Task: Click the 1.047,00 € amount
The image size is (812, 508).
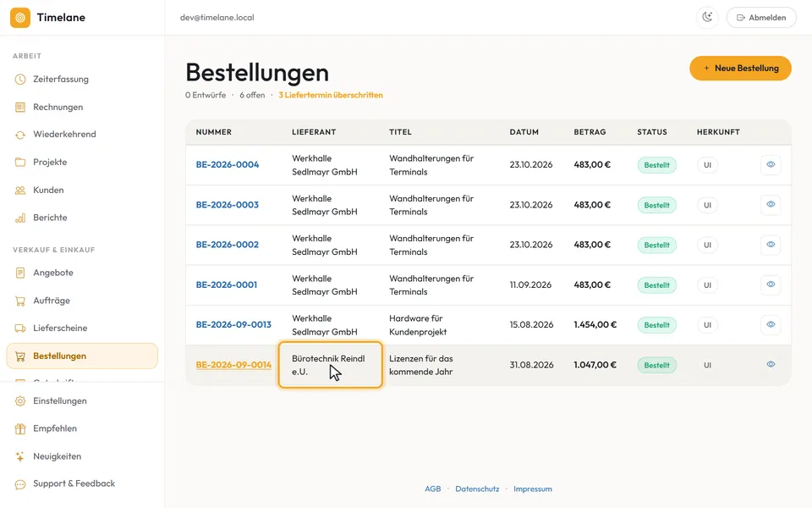Action: 595,365
